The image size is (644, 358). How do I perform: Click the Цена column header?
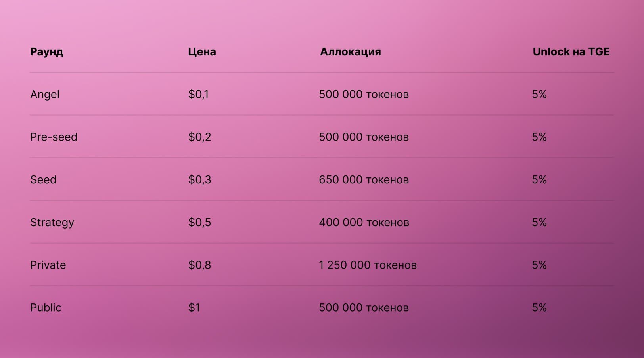(x=202, y=52)
